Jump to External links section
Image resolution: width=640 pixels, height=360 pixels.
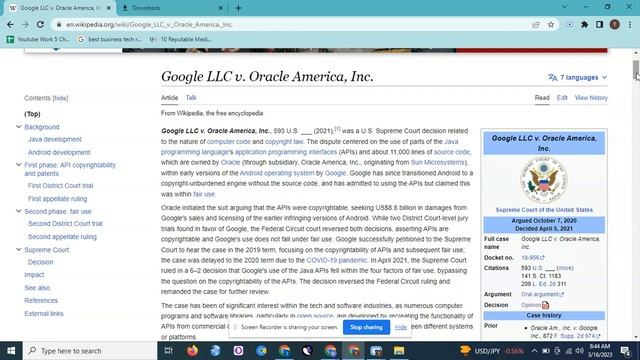click(44, 313)
